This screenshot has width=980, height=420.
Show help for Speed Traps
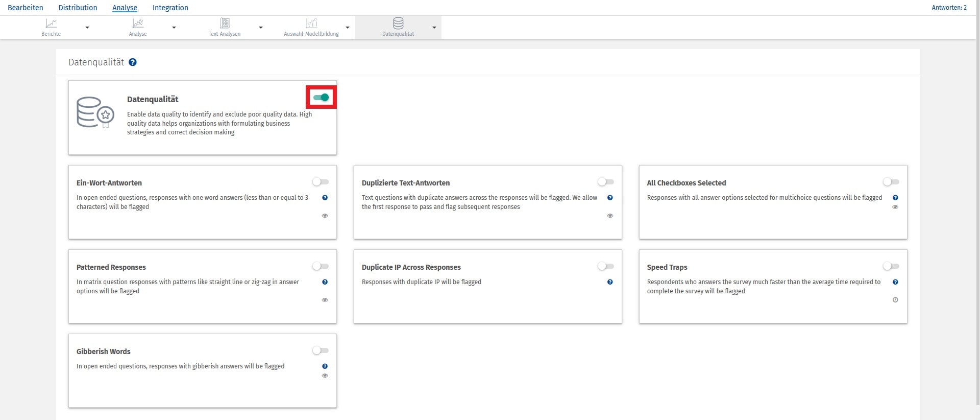tap(895, 282)
